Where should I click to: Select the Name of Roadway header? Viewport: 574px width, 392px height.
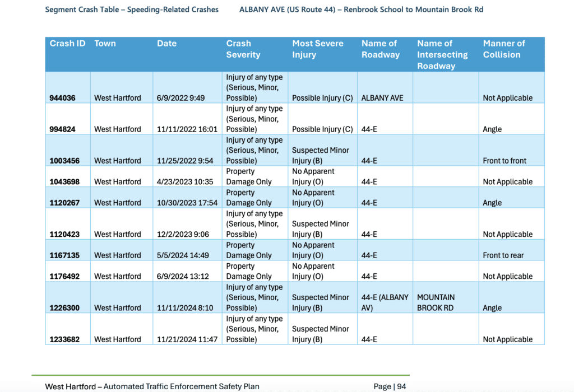click(x=381, y=49)
